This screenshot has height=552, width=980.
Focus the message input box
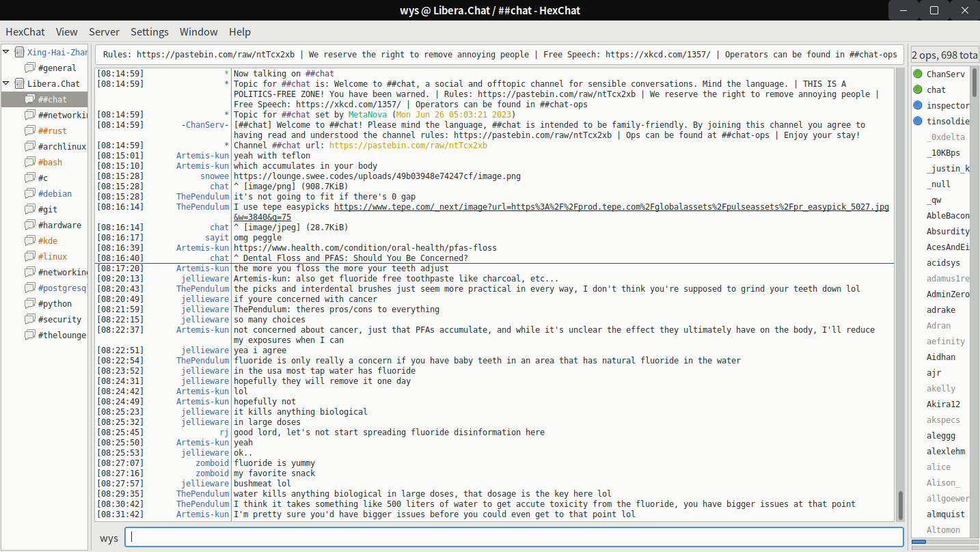tap(514, 538)
